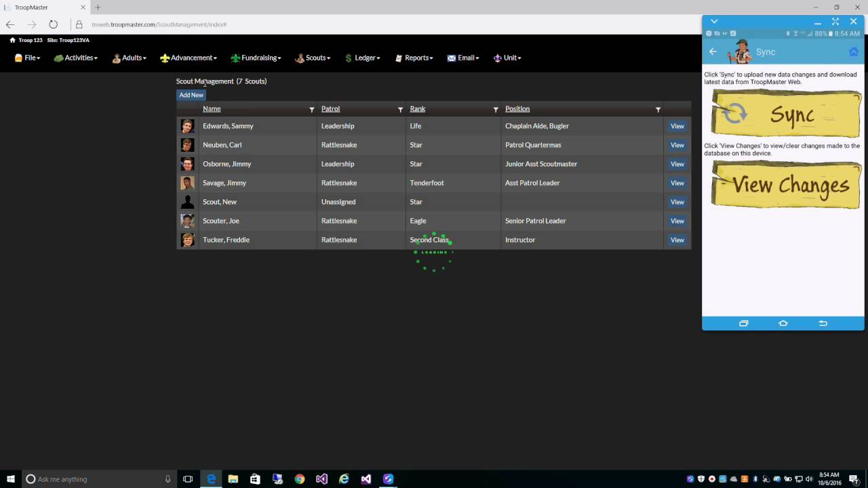Viewport: 868px width, 488px height.
Task: Click the Windows Start button
Action: tap(11, 479)
